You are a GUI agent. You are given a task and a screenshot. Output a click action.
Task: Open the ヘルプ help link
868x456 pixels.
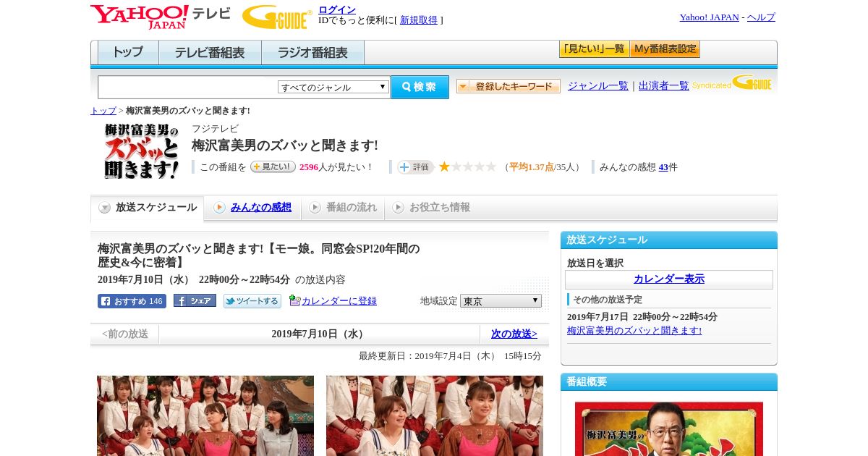click(x=761, y=17)
